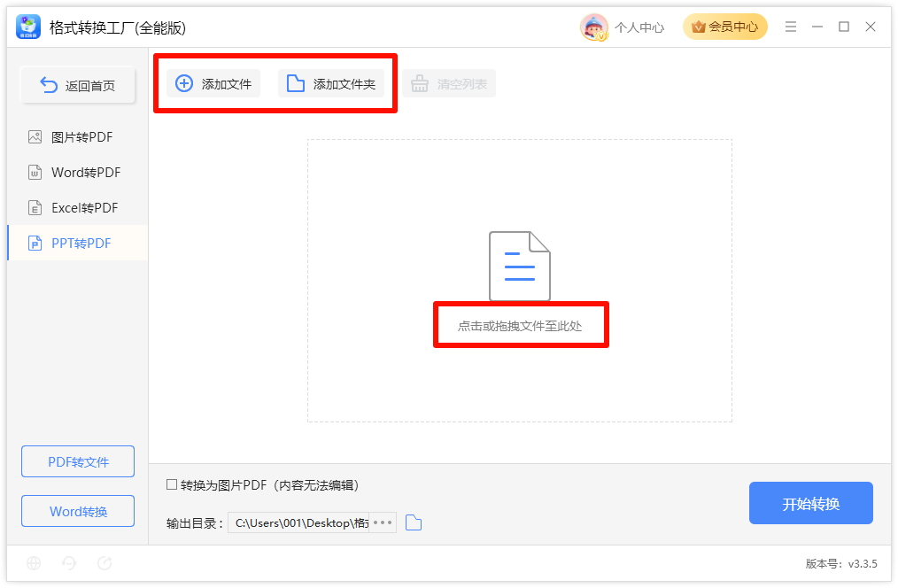Click the plus circle icon for adding files
Image resolution: width=898 pixels, height=588 pixels.
[x=184, y=83]
